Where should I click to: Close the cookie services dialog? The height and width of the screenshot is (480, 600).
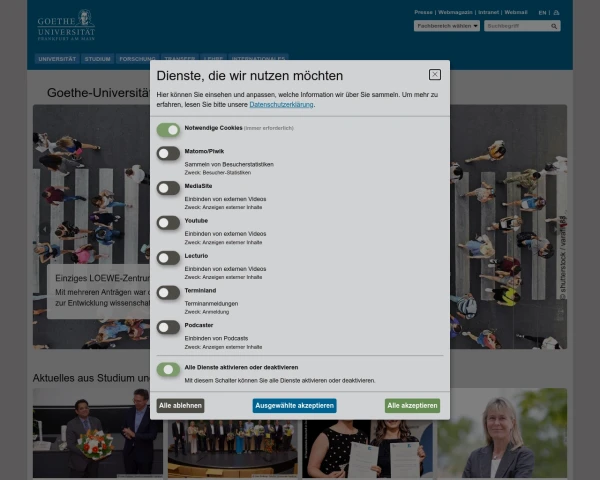434,74
